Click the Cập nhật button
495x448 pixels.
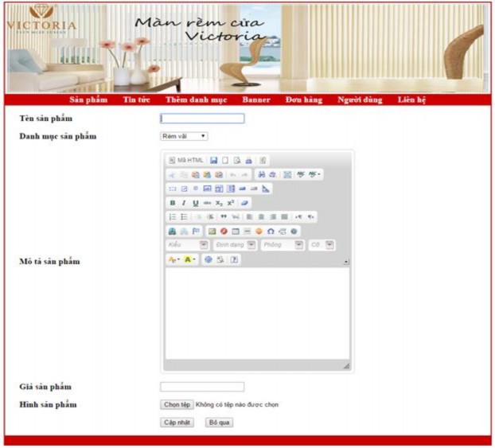(177, 423)
